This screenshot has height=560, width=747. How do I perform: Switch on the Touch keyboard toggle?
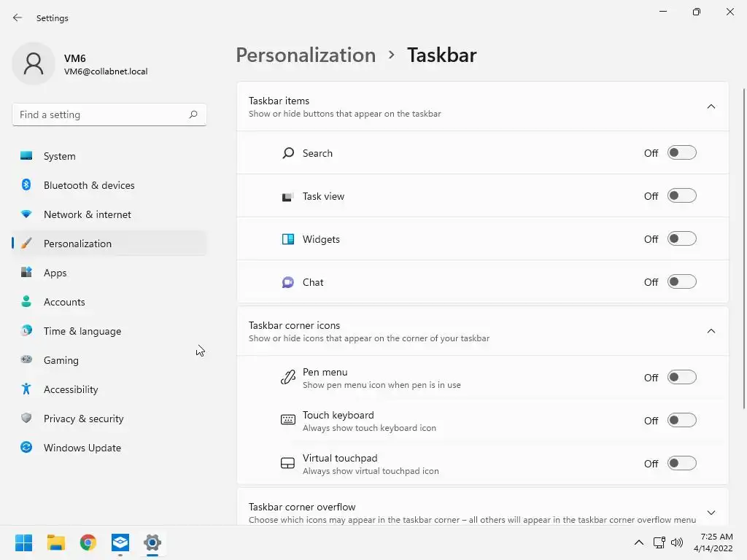tap(682, 420)
